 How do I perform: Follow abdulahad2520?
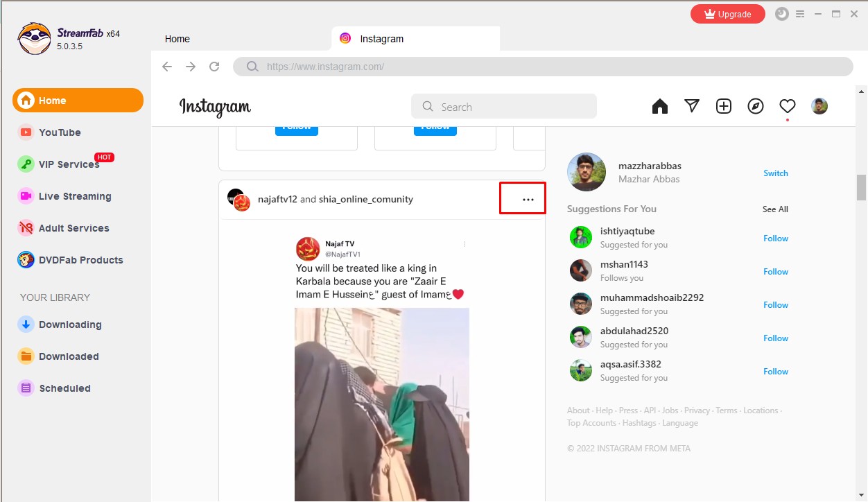(776, 338)
